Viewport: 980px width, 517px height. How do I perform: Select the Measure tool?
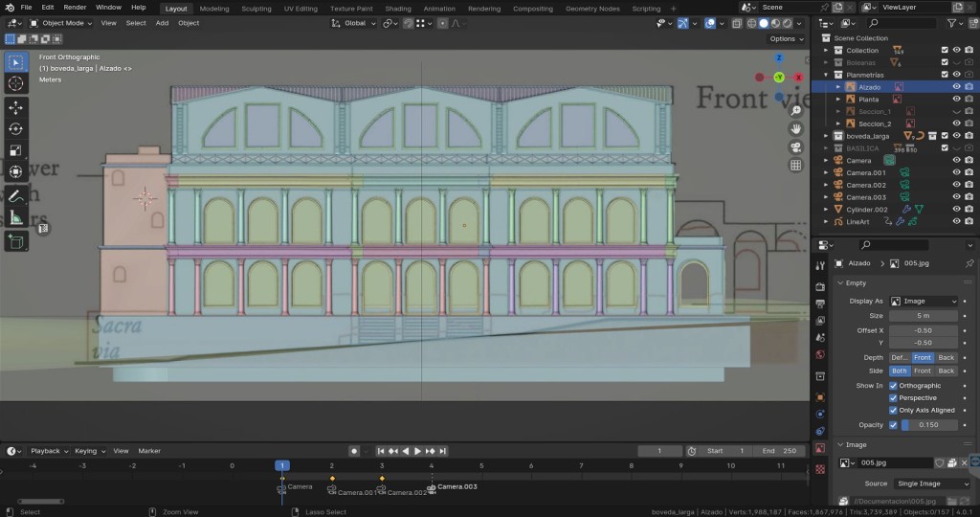[15, 218]
